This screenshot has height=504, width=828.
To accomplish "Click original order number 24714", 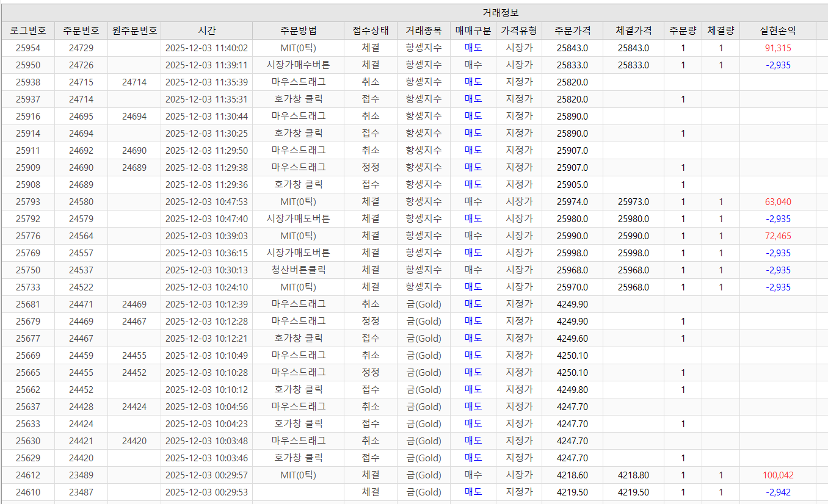I will pyautogui.click(x=134, y=82).
